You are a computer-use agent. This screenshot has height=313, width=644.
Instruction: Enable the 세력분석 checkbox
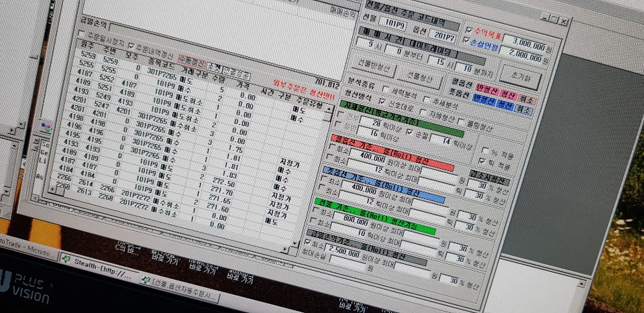click(x=386, y=88)
